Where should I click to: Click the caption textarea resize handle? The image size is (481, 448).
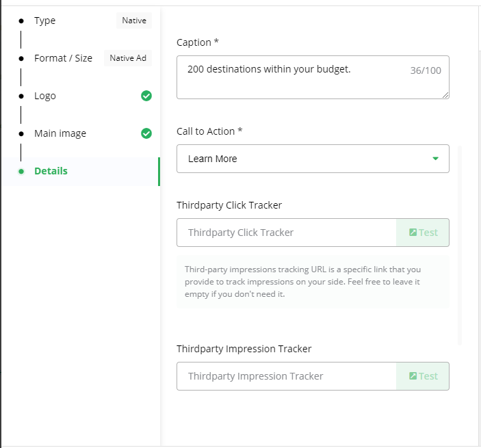point(445,95)
